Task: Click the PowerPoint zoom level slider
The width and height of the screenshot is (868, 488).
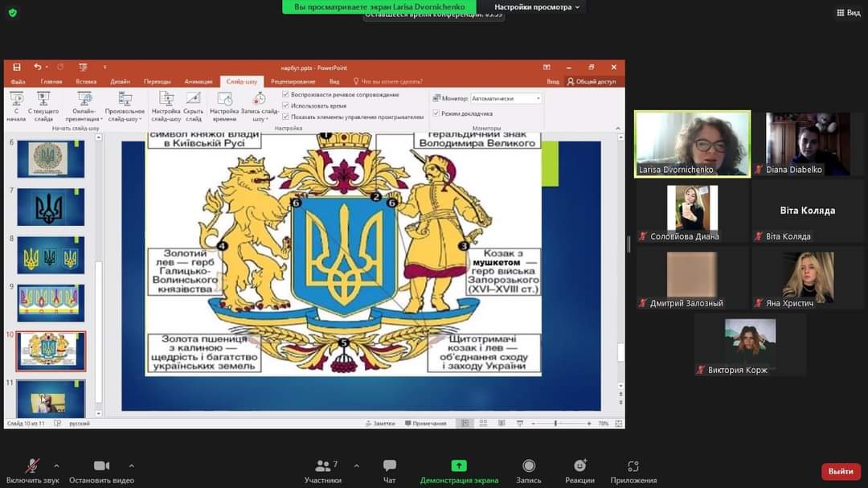Action: pos(555,423)
